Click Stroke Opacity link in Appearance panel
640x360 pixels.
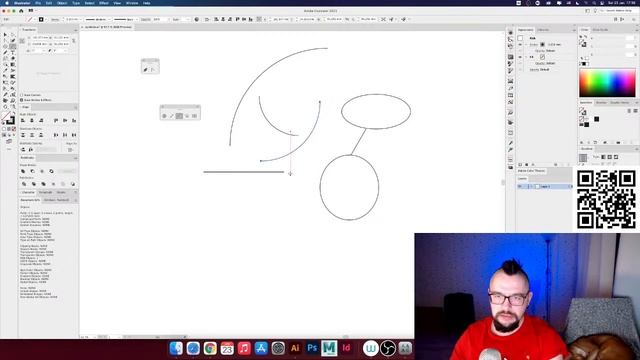(x=540, y=51)
